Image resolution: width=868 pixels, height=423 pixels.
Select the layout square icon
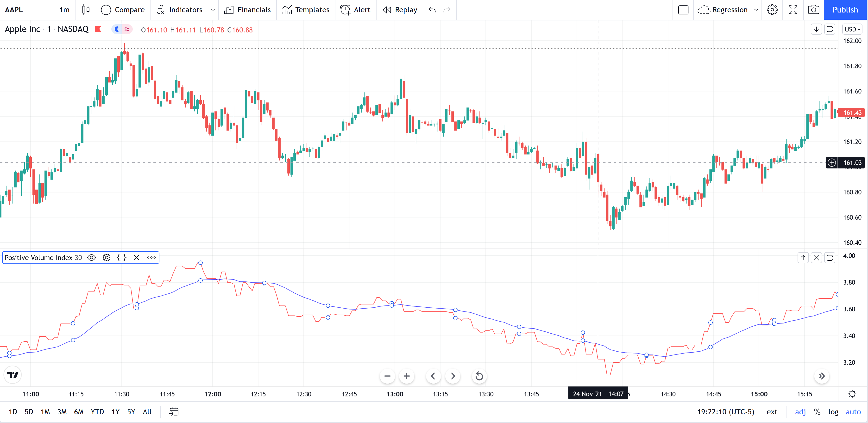pos(683,10)
